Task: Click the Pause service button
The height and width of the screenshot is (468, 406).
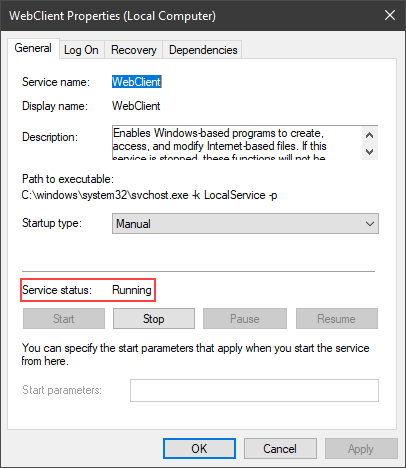Action: coord(245,319)
